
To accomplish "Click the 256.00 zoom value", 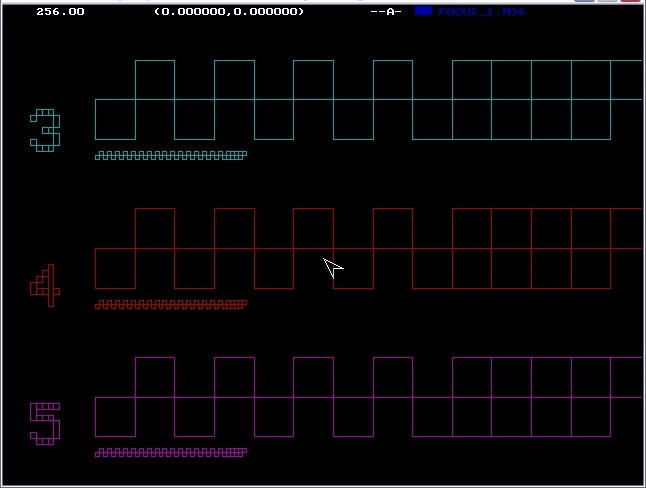I will (60, 12).
